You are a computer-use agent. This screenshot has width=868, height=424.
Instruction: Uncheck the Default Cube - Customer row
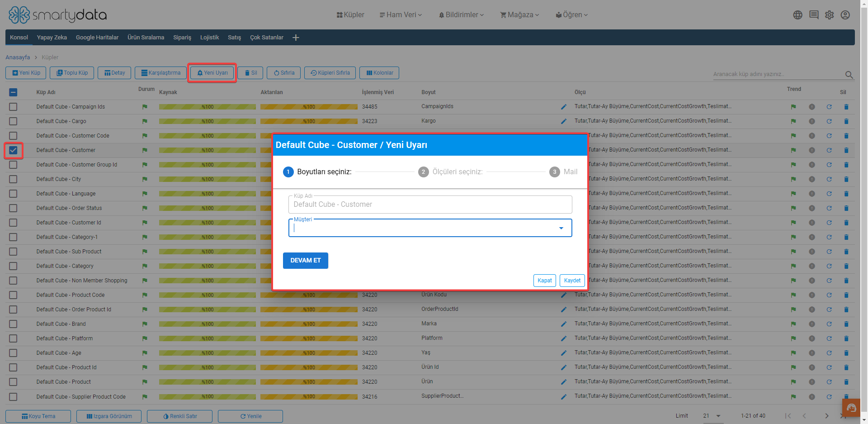(13, 150)
